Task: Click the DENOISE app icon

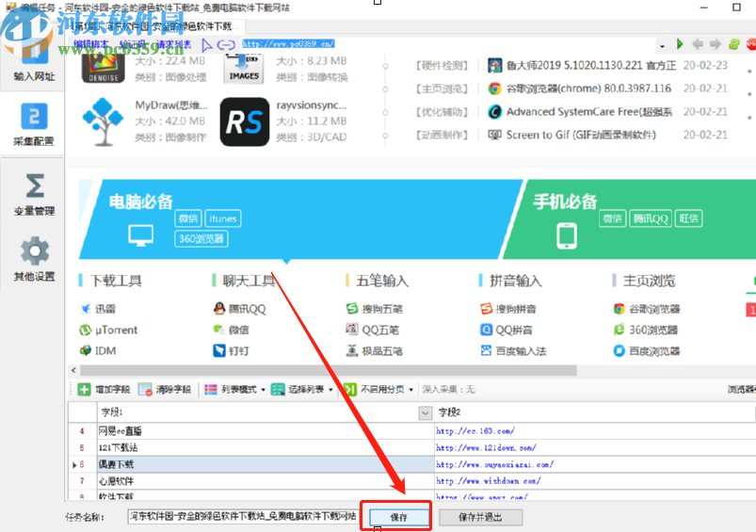Action: 104,68
